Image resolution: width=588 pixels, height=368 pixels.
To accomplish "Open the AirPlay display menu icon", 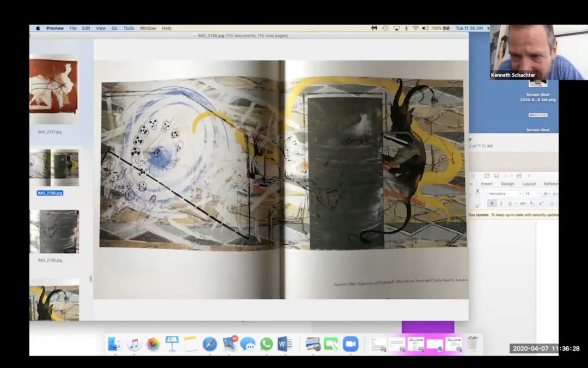I will tap(396, 28).
